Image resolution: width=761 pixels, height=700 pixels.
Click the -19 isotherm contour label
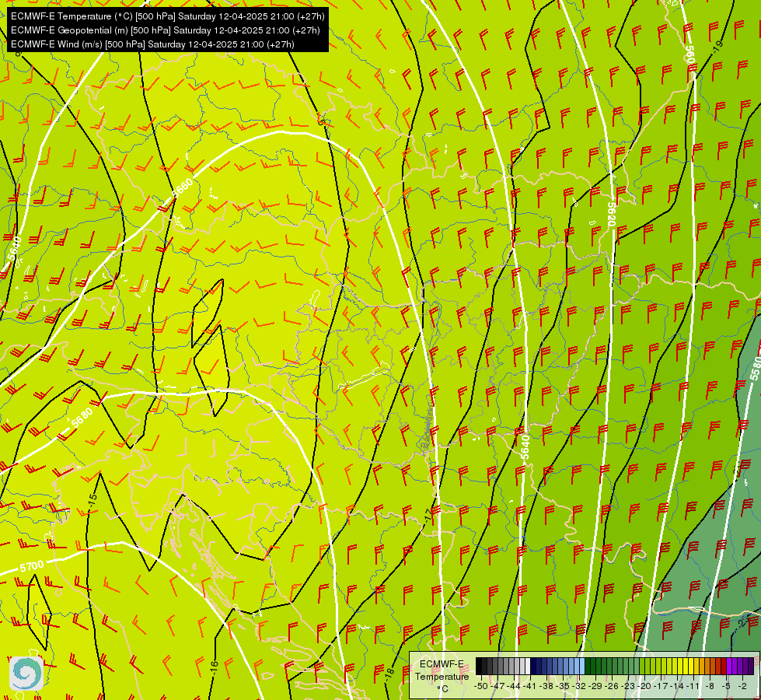pos(717,47)
